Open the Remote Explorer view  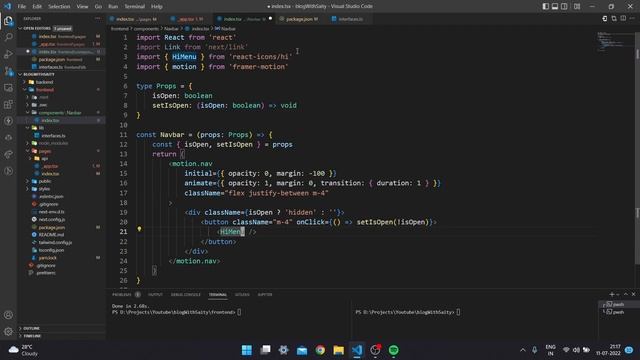coord(8,88)
